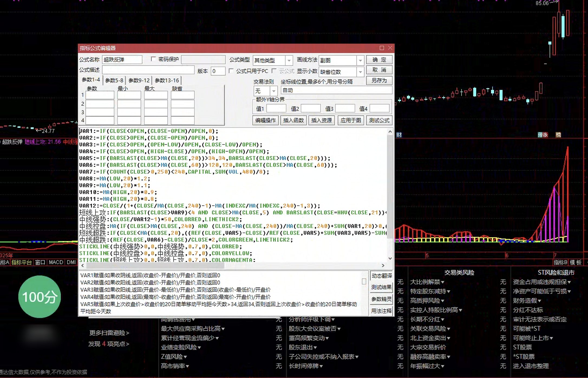Select the 指标平台 tab at chart bottom
This screenshot has height=378, width=588.
(x=22, y=262)
